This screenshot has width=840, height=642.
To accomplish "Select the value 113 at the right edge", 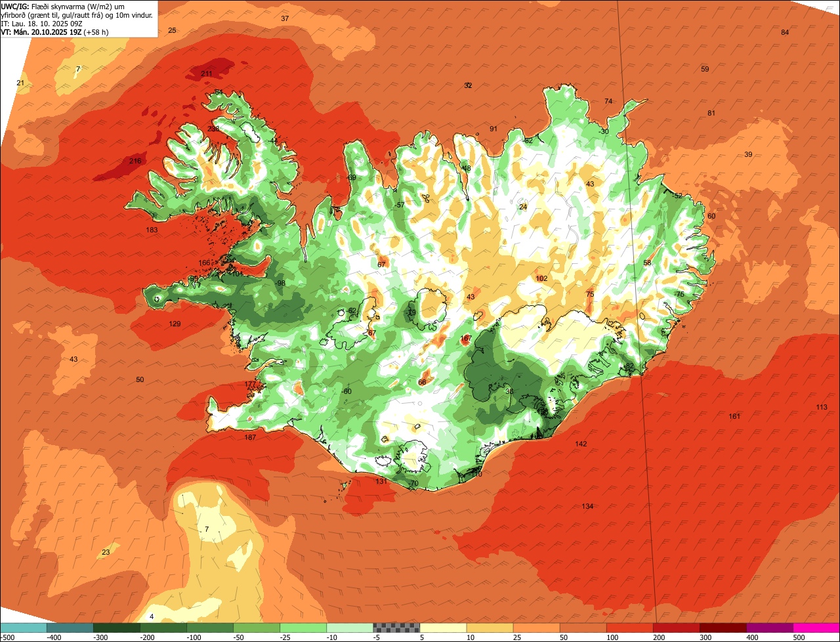I will click(822, 407).
